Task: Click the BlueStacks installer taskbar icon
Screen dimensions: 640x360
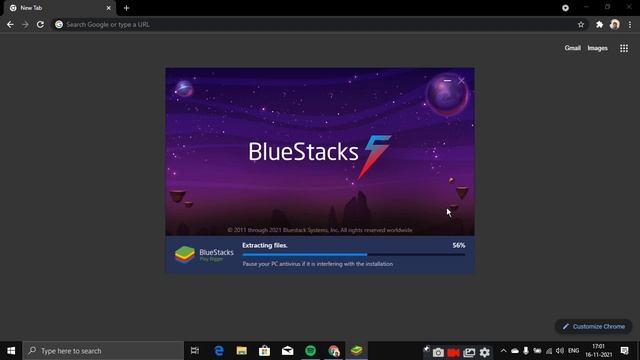Action: pyautogui.click(x=356, y=351)
